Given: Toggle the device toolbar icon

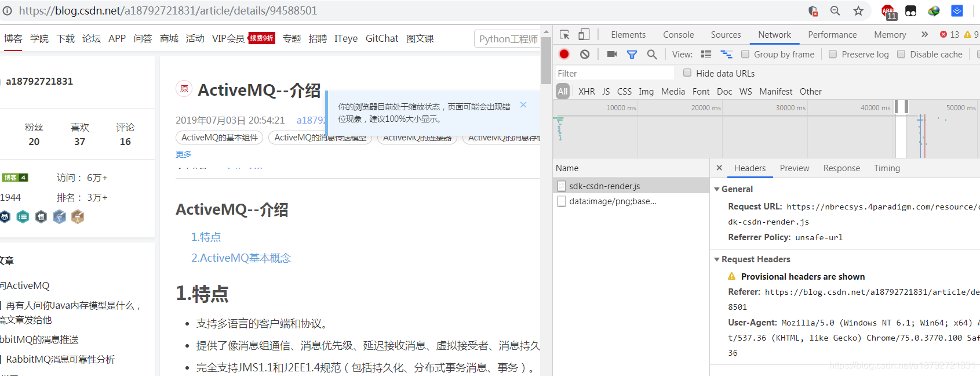Looking at the screenshot, I should click(x=584, y=35).
